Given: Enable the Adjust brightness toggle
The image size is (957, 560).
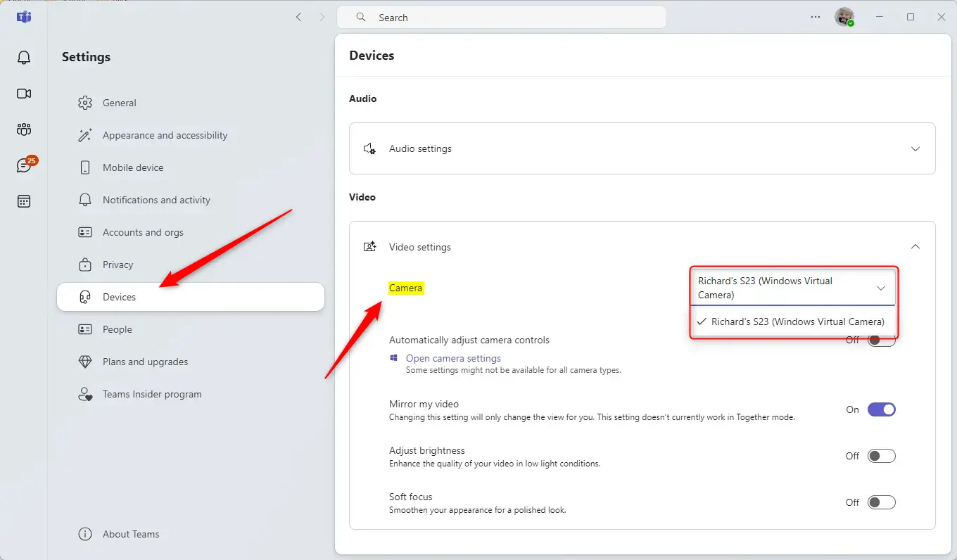Looking at the screenshot, I should 881,456.
